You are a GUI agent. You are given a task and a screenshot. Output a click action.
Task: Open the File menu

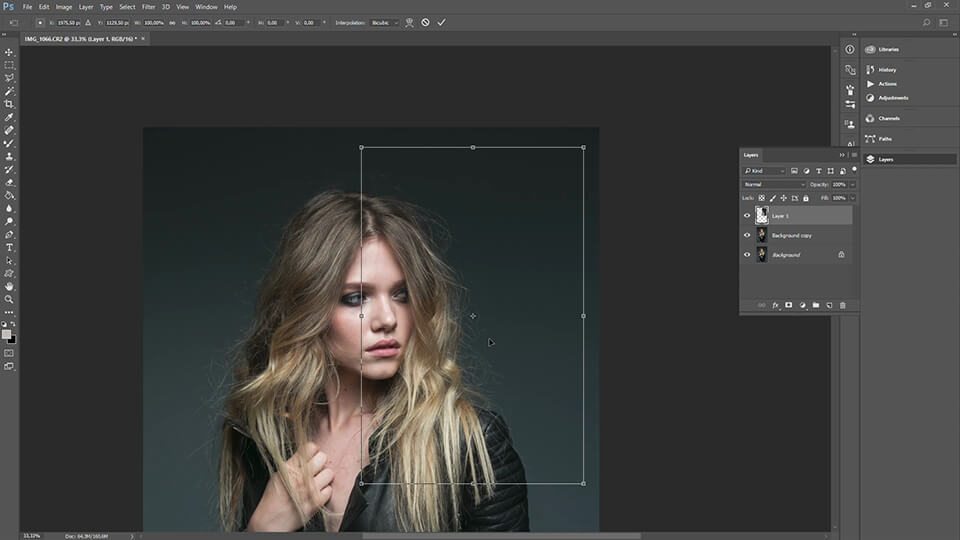coord(28,7)
